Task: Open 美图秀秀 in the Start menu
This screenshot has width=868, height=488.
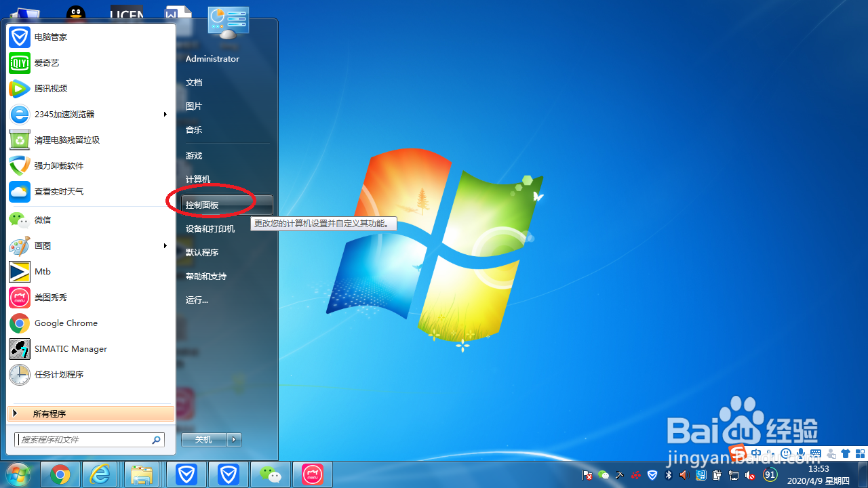Action: click(91, 297)
